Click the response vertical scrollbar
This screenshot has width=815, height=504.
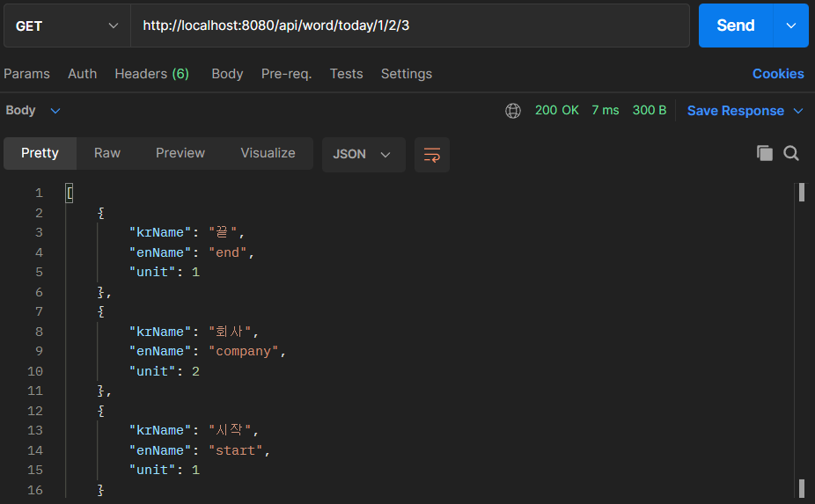(802, 340)
